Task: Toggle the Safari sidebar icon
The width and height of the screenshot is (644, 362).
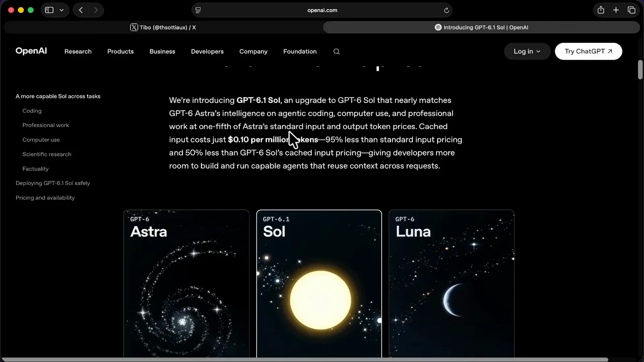Action: tap(49, 10)
